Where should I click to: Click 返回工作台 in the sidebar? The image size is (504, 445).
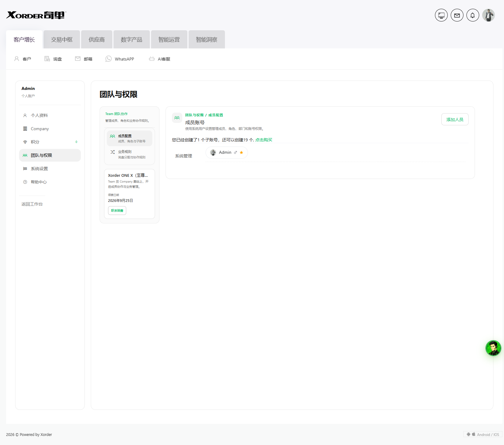coord(32,204)
